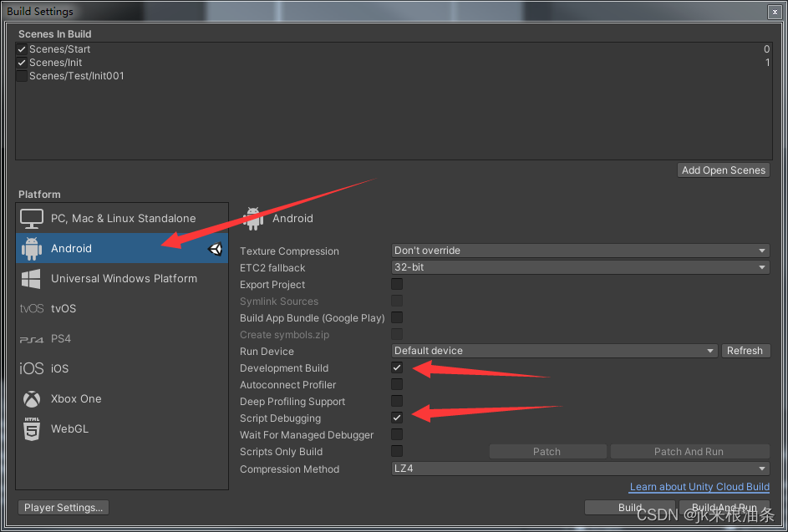Uncheck Scenes/Init in build list
This screenshot has width=788, height=532.
coord(21,63)
